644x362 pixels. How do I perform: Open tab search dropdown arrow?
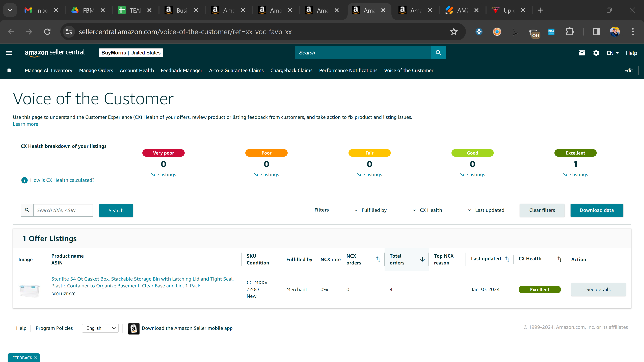pyautogui.click(x=10, y=10)
